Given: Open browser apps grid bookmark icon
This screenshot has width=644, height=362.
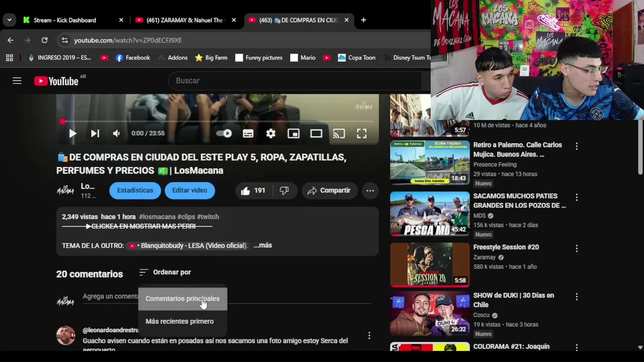Looking at the screenshot, I should (x=9, y=58).
